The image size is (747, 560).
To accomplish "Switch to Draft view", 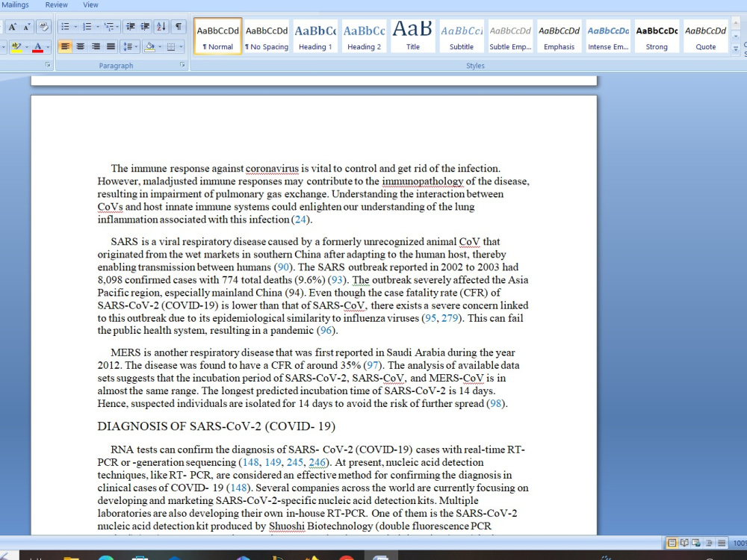I will coord(722,543).
